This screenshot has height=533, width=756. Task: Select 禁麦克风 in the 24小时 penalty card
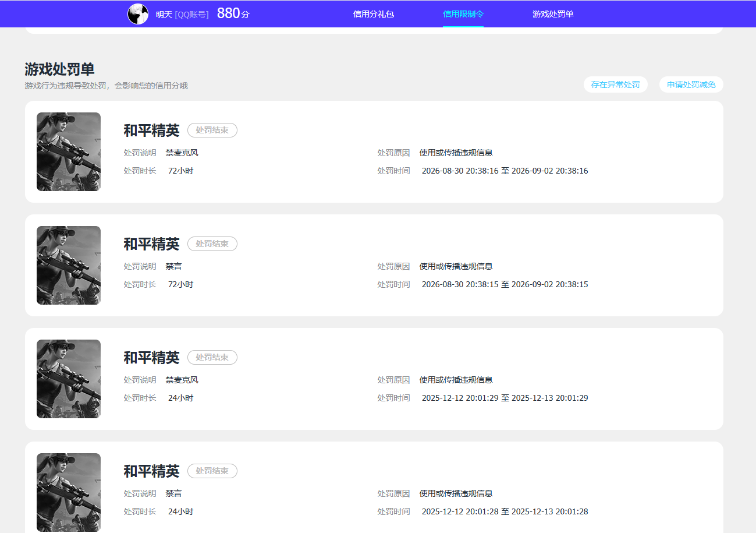coord(182,380)
